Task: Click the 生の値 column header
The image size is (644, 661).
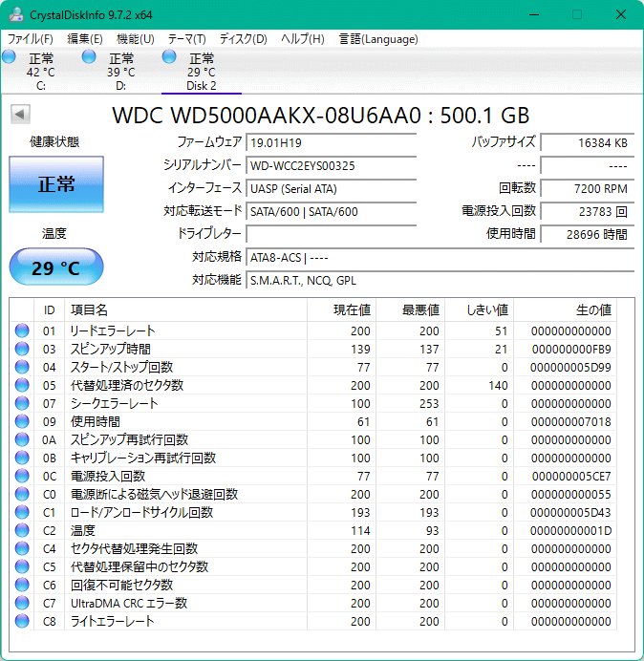Action: pyautogui.click(x=565, y=310)
